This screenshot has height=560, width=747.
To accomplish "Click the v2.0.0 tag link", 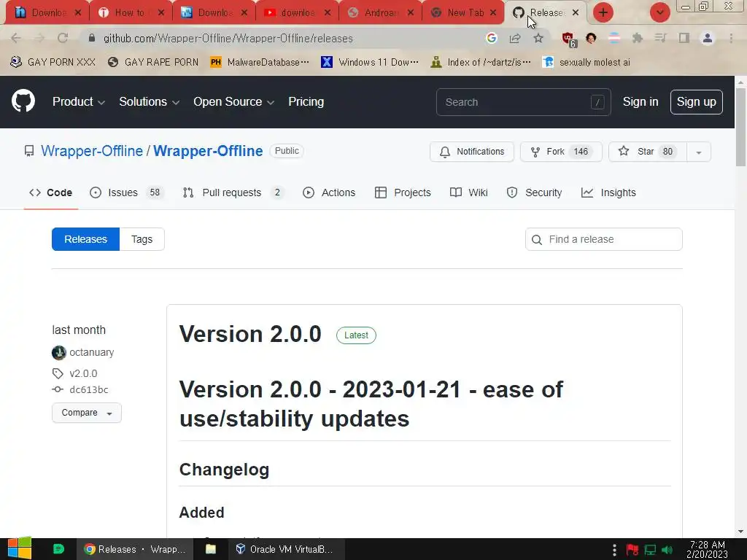I will (x=83, y=373).
